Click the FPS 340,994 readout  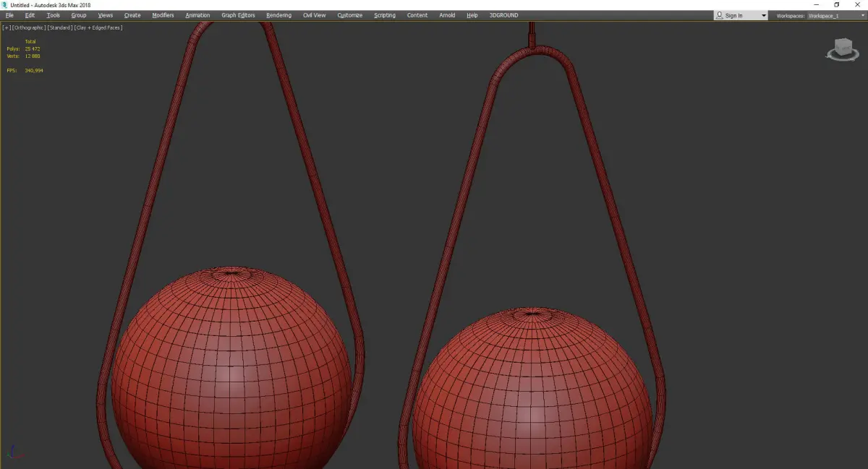[x=25, y=70]
